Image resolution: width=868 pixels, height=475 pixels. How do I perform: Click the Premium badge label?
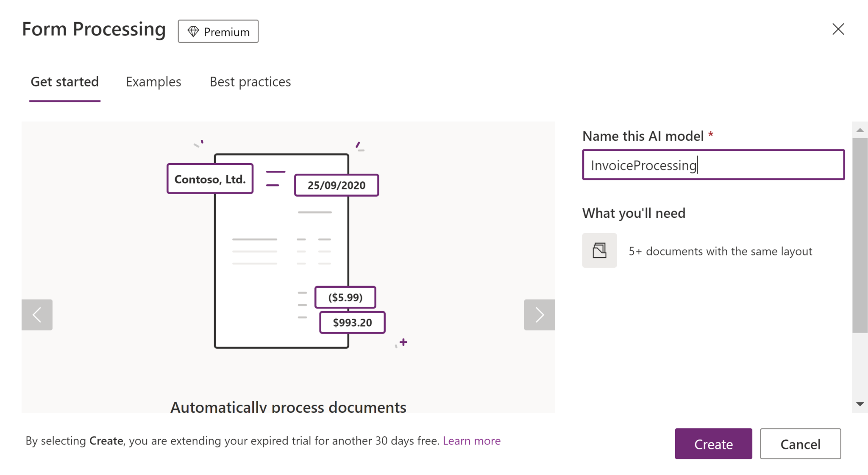click(x=227, y=32)
